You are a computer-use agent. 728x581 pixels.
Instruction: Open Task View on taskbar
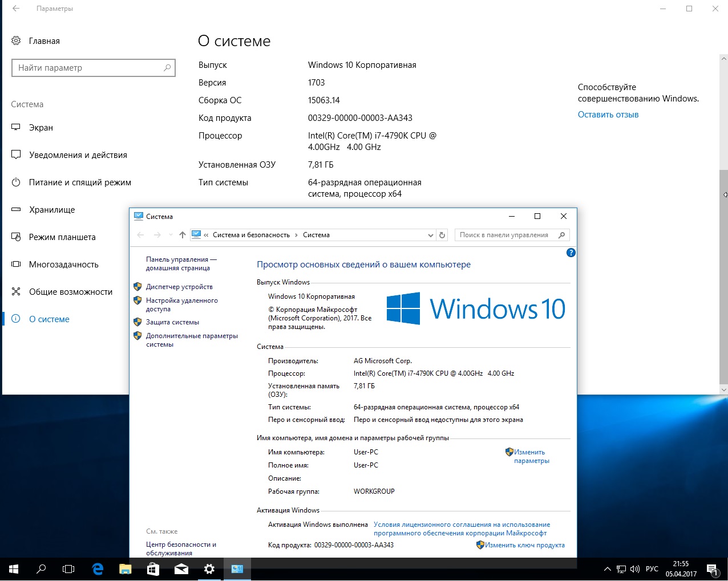point(68,569)
